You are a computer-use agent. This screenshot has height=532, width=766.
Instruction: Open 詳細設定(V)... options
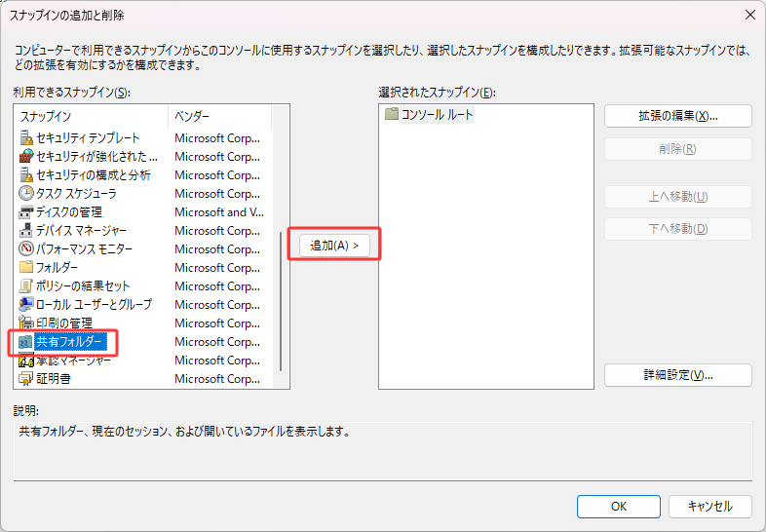click(x=678, y=375)
